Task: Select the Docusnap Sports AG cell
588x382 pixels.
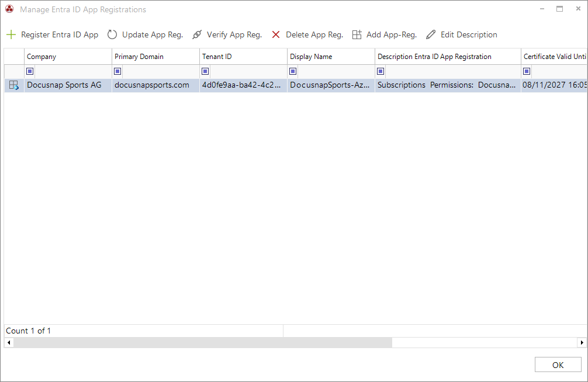Action: pos(68,85)
